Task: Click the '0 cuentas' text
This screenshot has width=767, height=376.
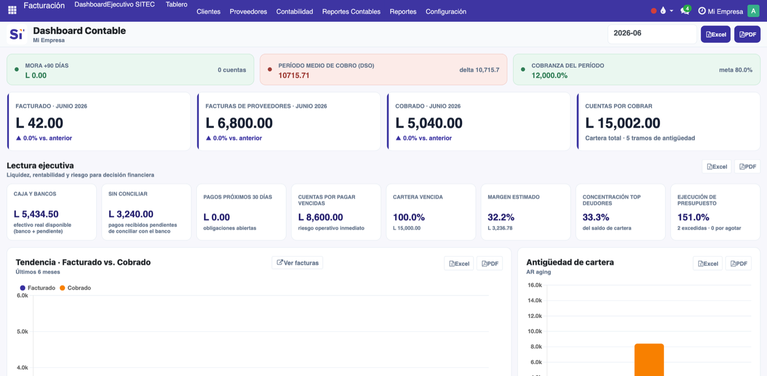Action: 232,70
